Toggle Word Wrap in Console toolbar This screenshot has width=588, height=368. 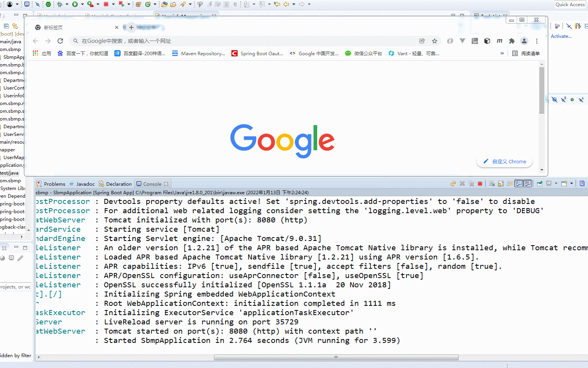point(510,184)
